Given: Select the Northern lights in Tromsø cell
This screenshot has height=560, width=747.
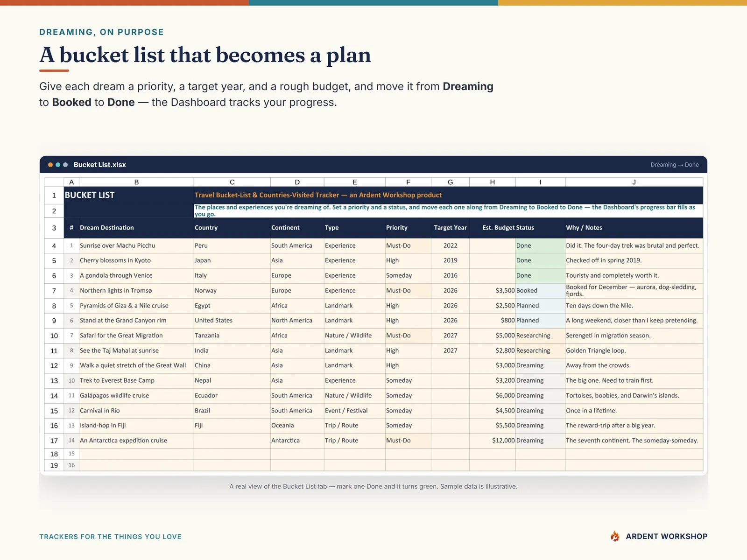Looking at the screenshot, I should [x=136, y=290].
